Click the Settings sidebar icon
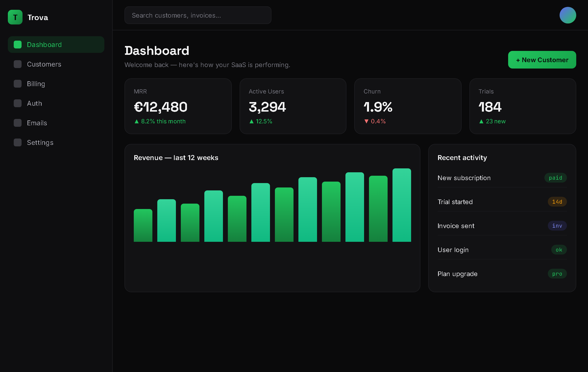Viewport: 588px width, 372px height. point(18,142)
